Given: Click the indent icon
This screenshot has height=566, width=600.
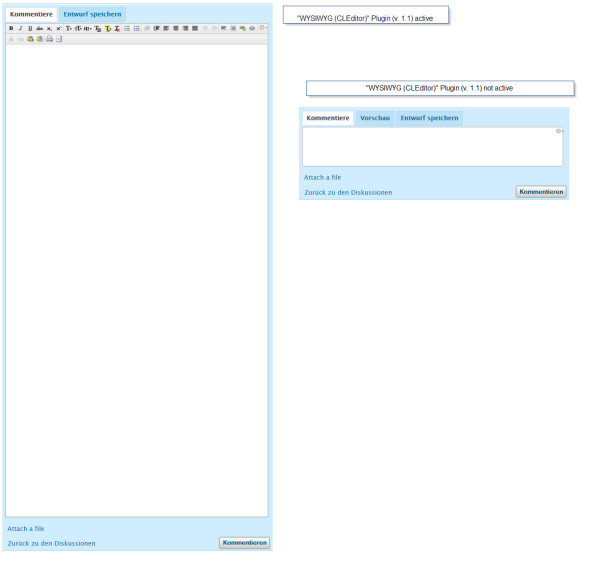Looking at the screenshot, I should tap(157, 28).
